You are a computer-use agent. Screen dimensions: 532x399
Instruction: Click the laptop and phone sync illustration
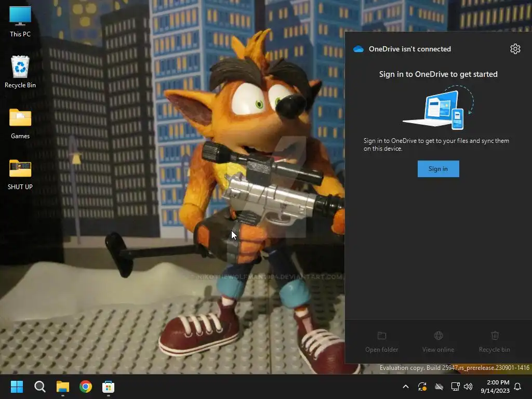[438, 108]
